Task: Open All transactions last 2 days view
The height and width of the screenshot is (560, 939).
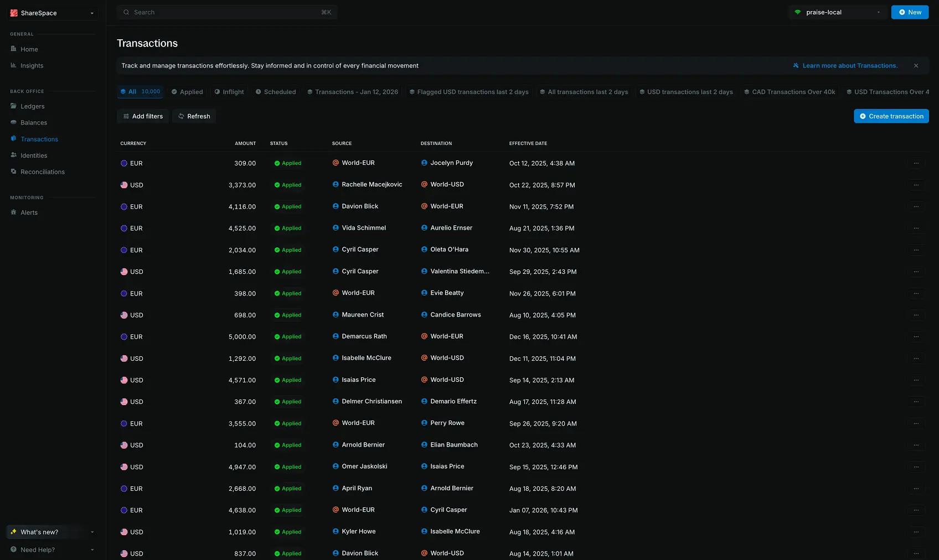Action: pos(584,92)
